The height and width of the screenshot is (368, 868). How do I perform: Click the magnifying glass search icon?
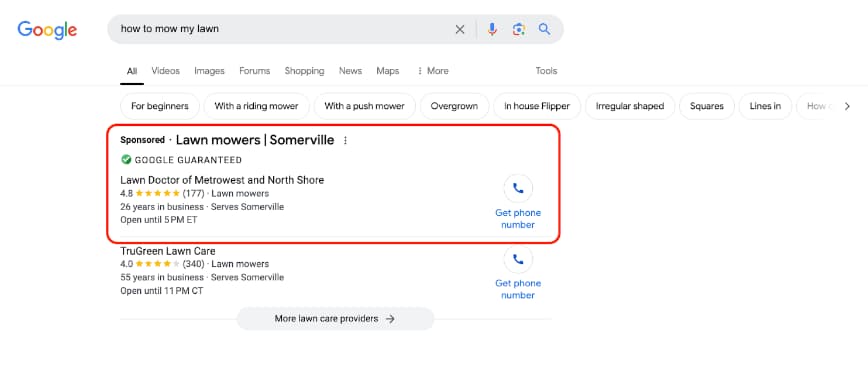(x=545, y=29)
